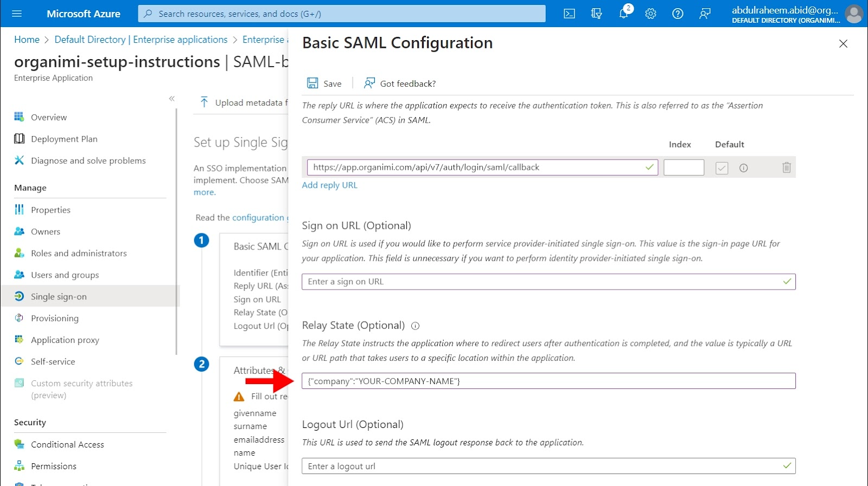Click the Relay State info icon
The height and width of the screenshot is (486, 868).
[x=416, y=326]
